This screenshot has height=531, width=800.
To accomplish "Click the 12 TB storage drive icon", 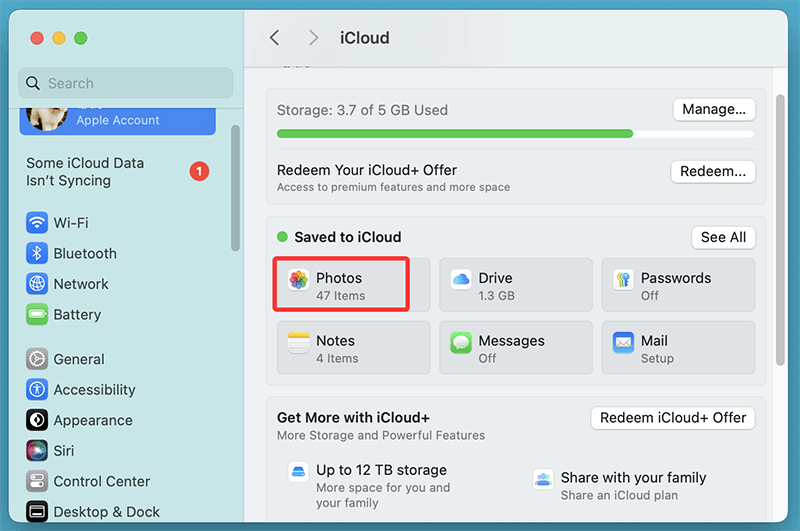I will click(x=298, y=472).
